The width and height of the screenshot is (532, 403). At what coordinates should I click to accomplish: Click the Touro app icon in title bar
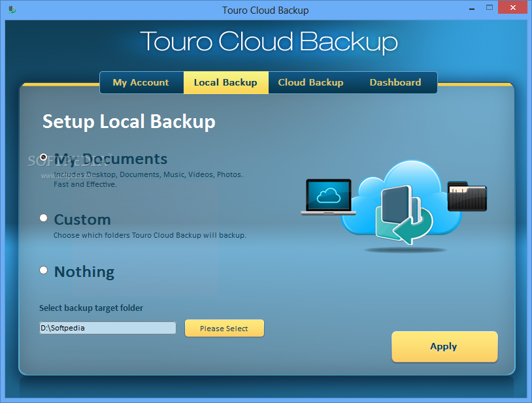10,7
